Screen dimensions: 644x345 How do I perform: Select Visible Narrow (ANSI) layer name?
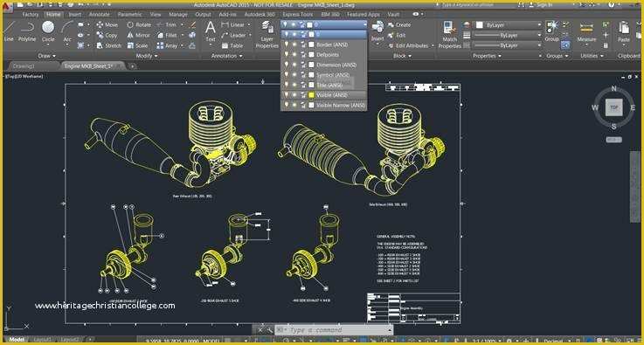[x=341, y=105]
